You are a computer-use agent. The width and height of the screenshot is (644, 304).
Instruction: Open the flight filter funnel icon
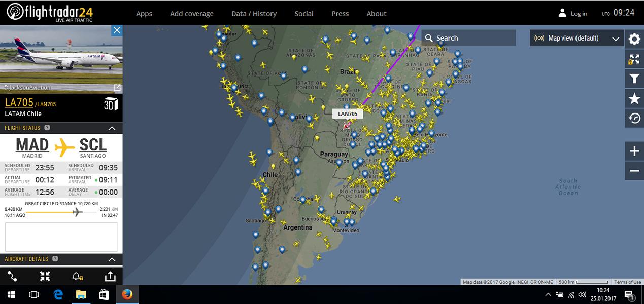634,79
